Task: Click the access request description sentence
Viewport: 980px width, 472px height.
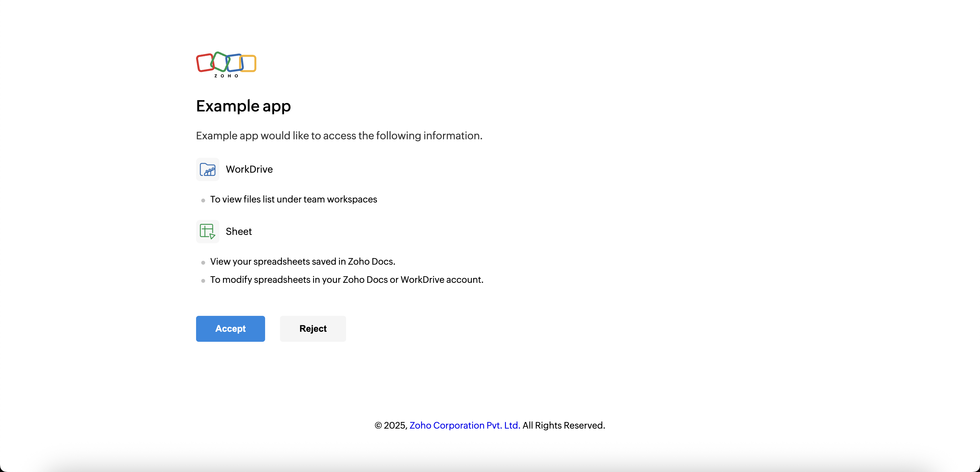Action: 339,136
